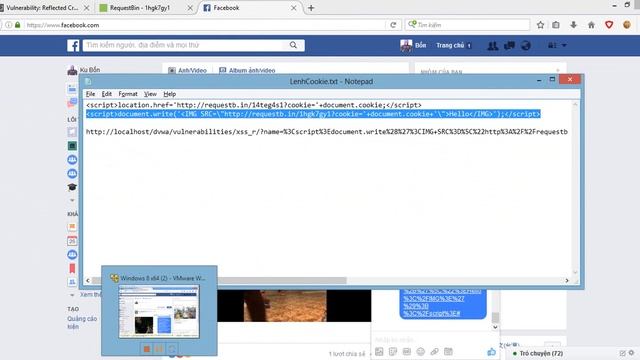
Task: Click the pause button in VMware preview
Action: pyautogui.click(x=159, y=349)
